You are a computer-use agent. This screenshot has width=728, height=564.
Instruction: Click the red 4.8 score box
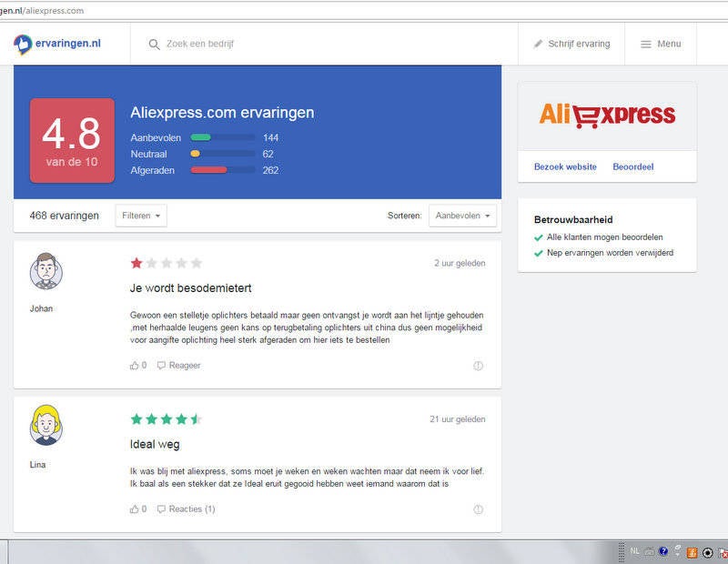pos(72,140)
